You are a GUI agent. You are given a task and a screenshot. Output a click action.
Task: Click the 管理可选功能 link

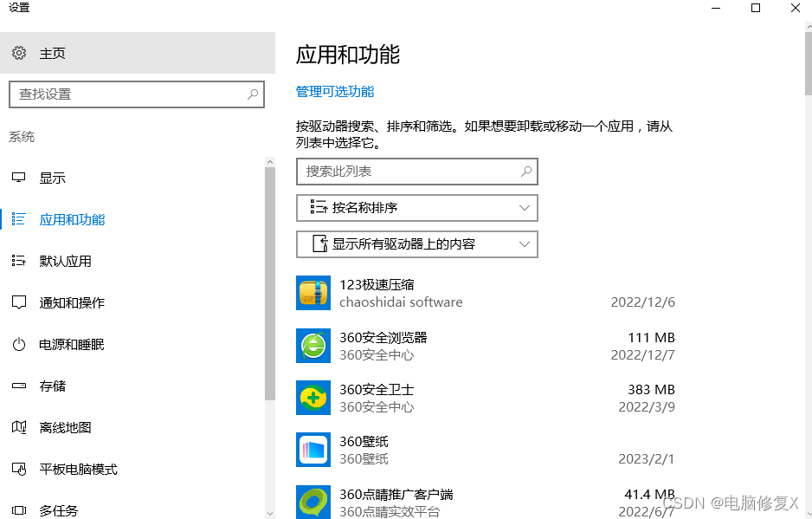[334, 92]
